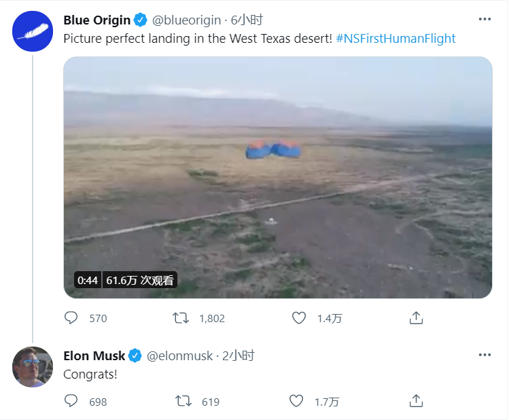Share the Blue Origin tweet

click(416, 318)
